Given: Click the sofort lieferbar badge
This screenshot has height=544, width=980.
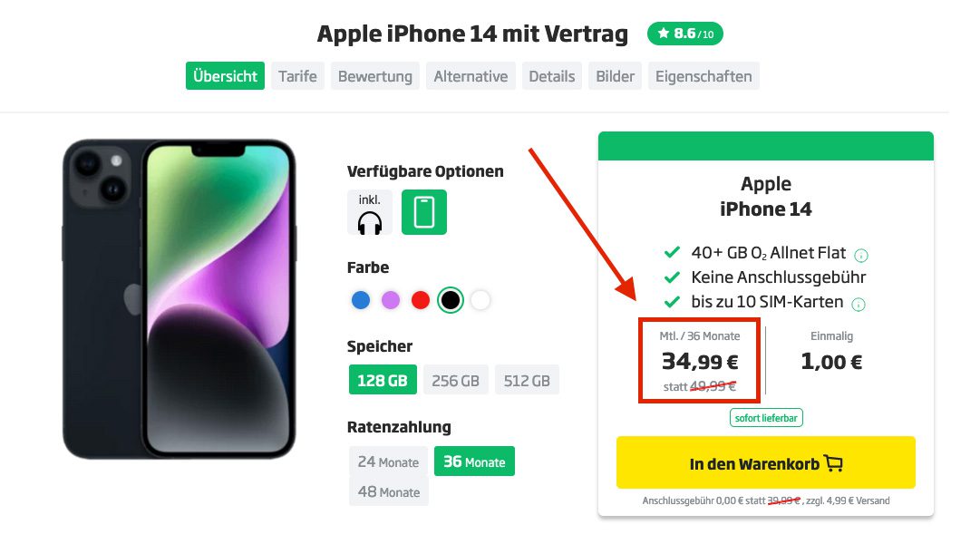Looking at the screenshot, I should pyautogui.click(x=766, y=418).
